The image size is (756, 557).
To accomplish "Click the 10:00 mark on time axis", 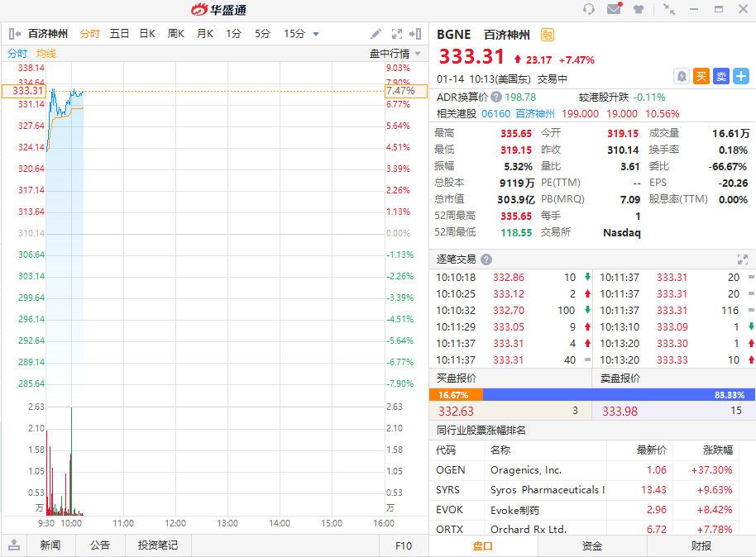I will click(71, 523).
